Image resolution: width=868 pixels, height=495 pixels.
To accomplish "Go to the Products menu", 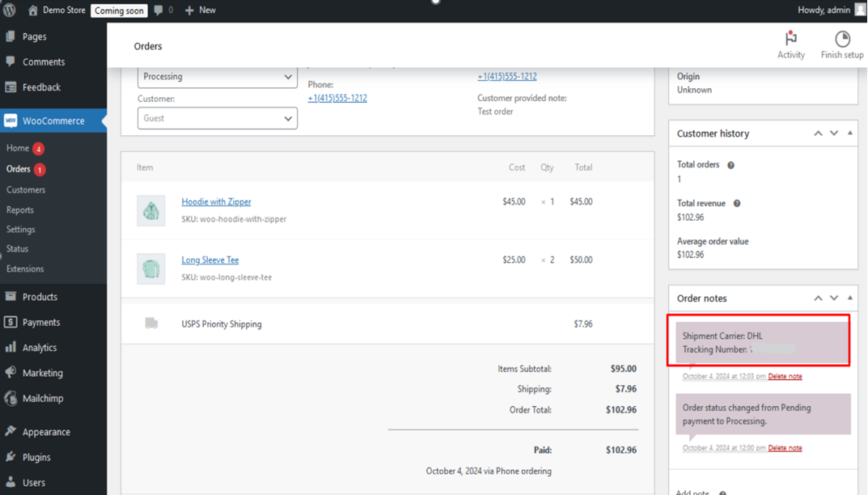I will 40,297.
